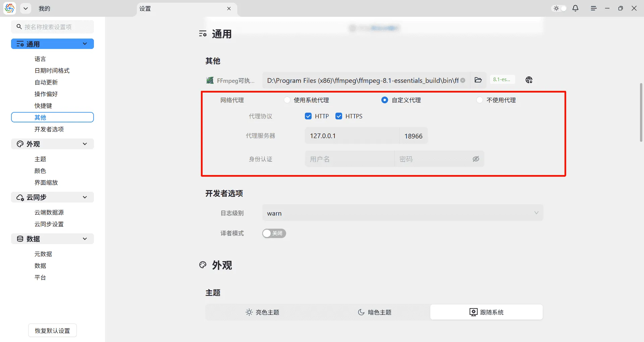Go to 数据 sub-item under 数据 section
This screenshot has height=342, width=644.
[x=40, y=266]
